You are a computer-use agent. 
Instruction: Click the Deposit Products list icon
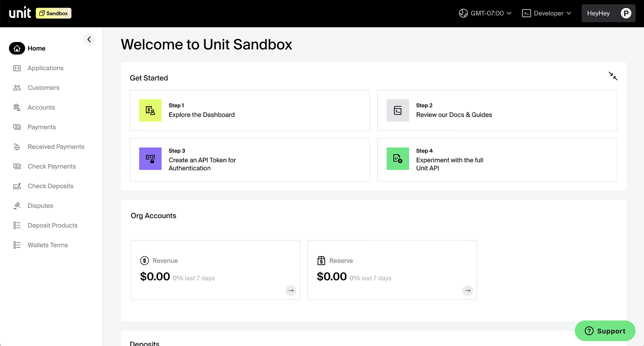tap(17, 225)
